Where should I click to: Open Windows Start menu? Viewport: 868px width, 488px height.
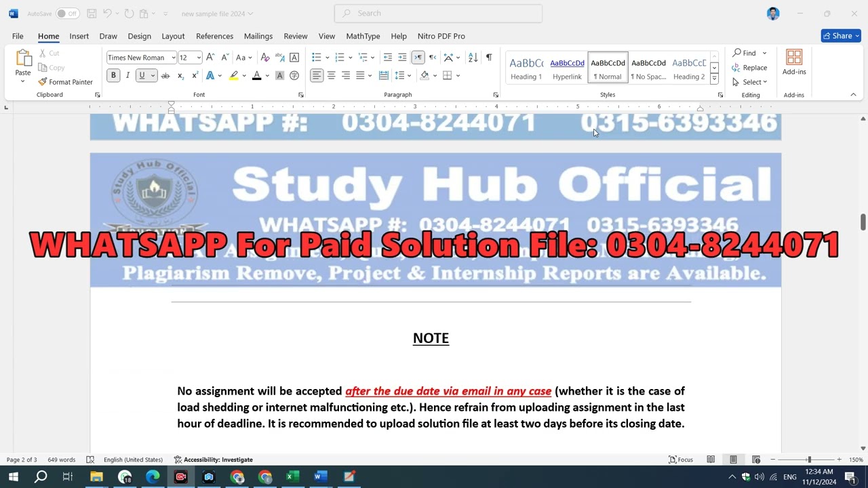(13, 476)
